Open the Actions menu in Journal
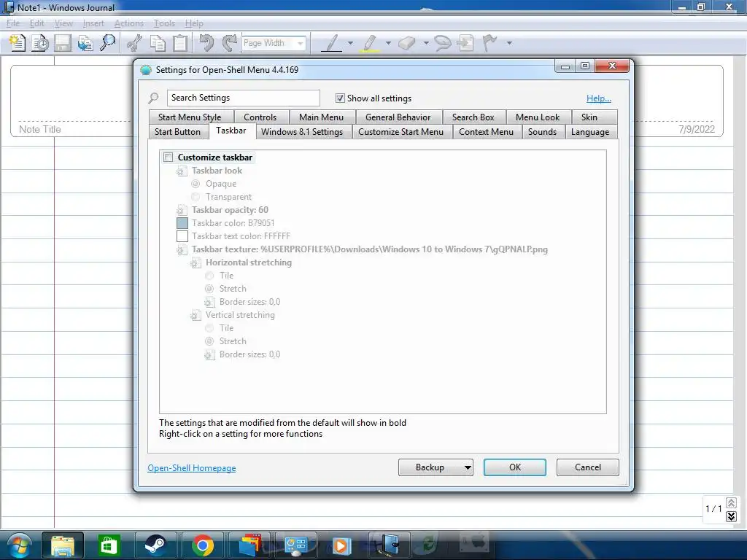The image size is (747, 560). [x=128, y=23]
